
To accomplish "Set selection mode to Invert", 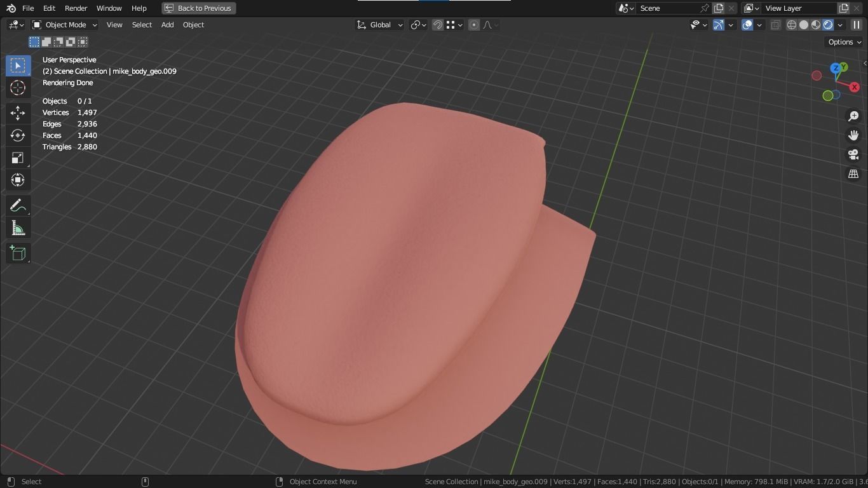I will coord(71,42).
